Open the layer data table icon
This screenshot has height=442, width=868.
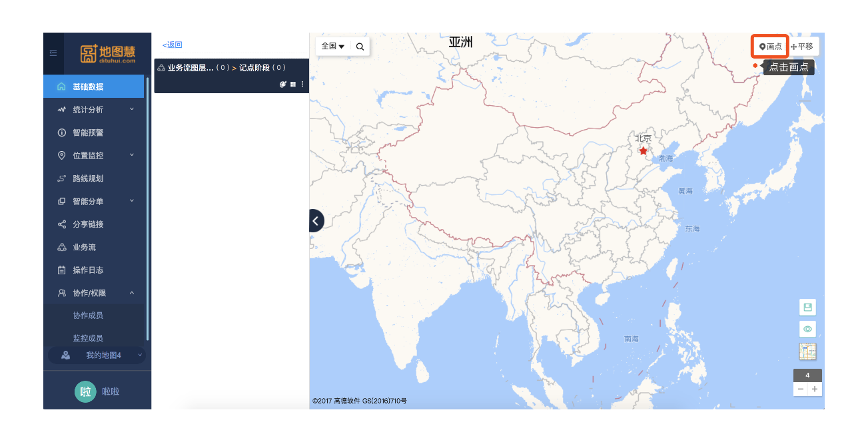[292, 85]
